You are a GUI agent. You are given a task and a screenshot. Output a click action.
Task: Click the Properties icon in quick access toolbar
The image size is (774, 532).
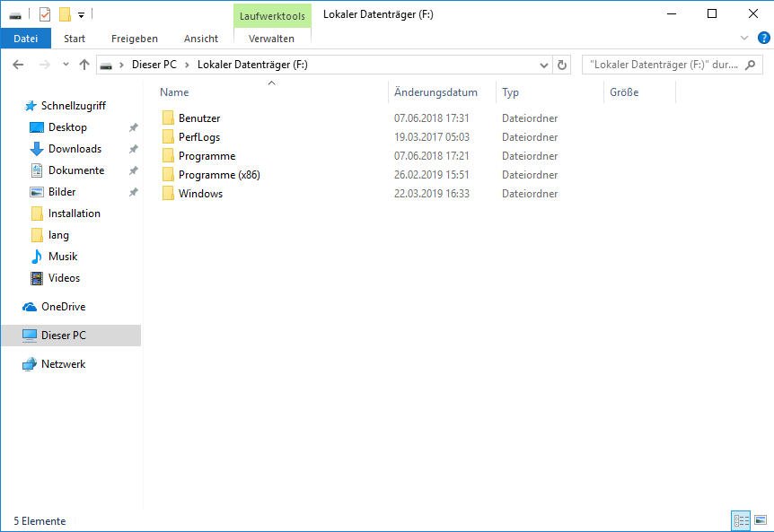point(45,14)
